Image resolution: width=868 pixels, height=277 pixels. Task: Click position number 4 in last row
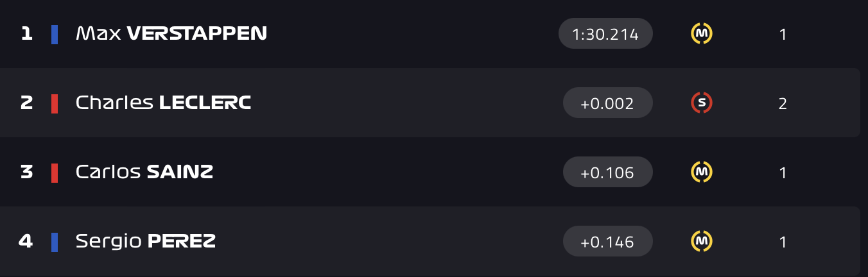pos(26,241)
